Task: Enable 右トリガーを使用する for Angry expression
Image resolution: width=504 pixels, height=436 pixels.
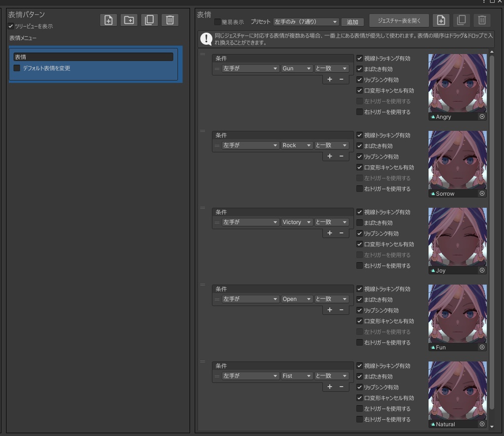Action: (359, 112)
